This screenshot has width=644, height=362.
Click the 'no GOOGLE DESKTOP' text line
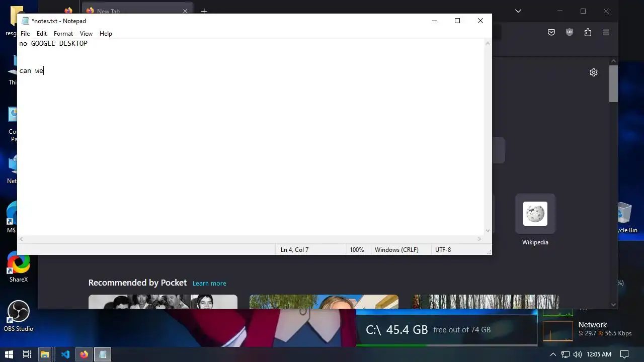[53, 43]
